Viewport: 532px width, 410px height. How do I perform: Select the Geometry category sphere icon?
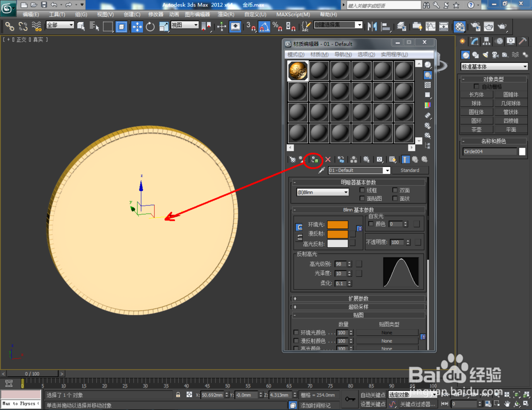tap(465, 55)
